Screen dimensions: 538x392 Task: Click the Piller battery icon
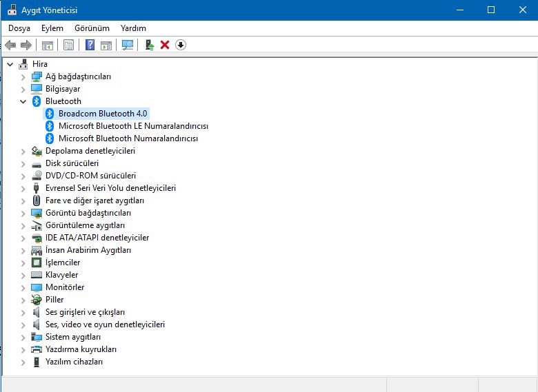point(37,300)
